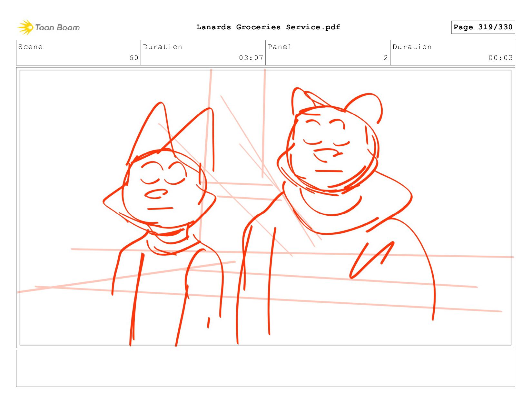Click the scene duration value '03:07'
The width and height of the screenshot is (532, 411).
(251, 58)
